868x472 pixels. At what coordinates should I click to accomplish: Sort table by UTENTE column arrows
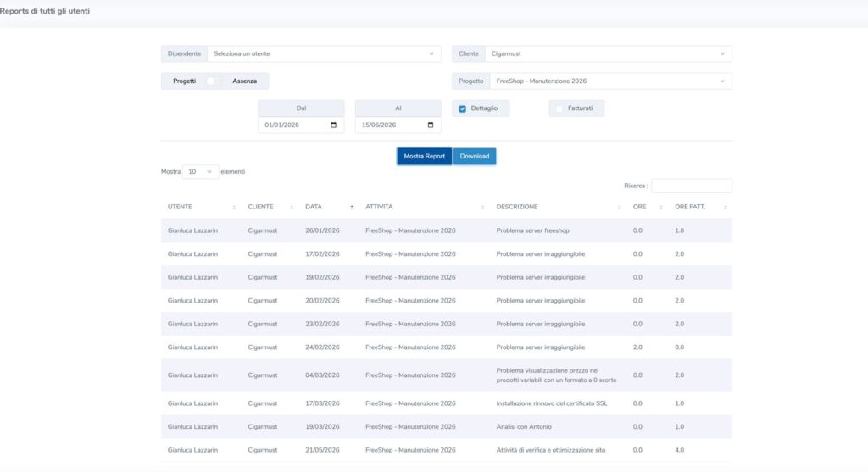click(234, 207)
